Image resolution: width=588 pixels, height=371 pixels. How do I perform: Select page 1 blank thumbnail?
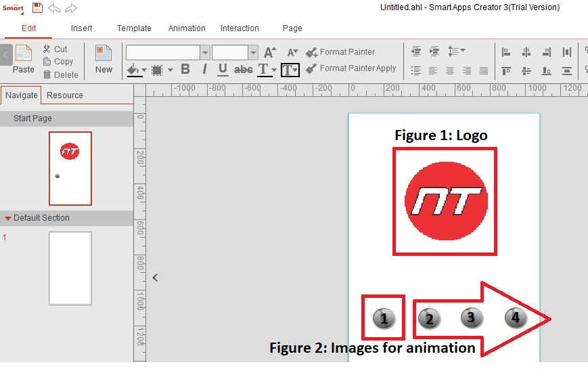pos(70,268)
